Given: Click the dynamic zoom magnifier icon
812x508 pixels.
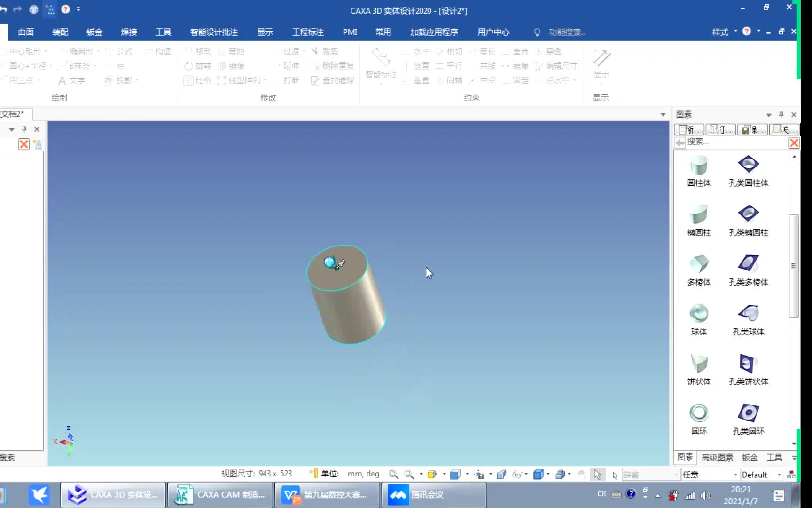Looking at the screenshot, I should point(409,474).
